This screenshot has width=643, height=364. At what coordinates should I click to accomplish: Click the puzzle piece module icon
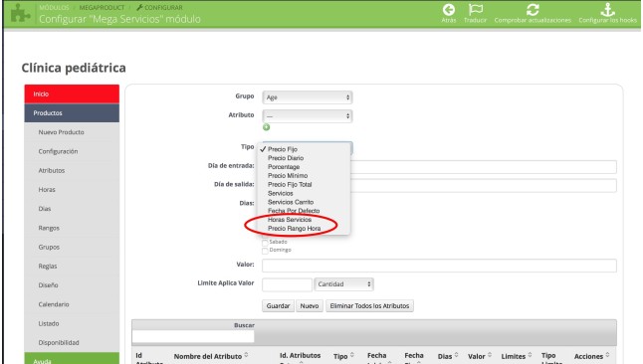coord(20,13)
